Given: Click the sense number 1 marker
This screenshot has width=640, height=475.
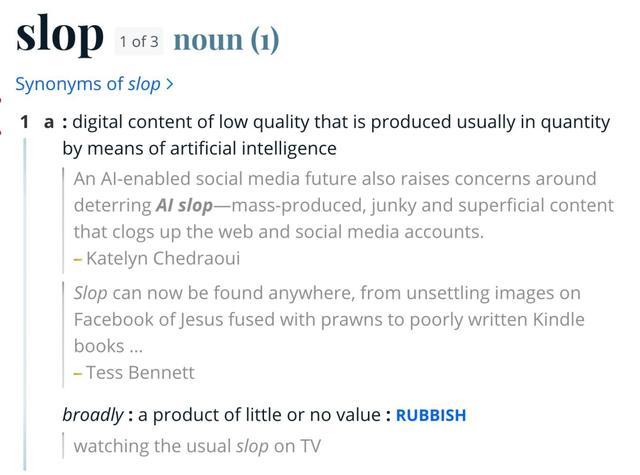Looking at the screenshot, I should pyautogui.click(x=26, y=122).
